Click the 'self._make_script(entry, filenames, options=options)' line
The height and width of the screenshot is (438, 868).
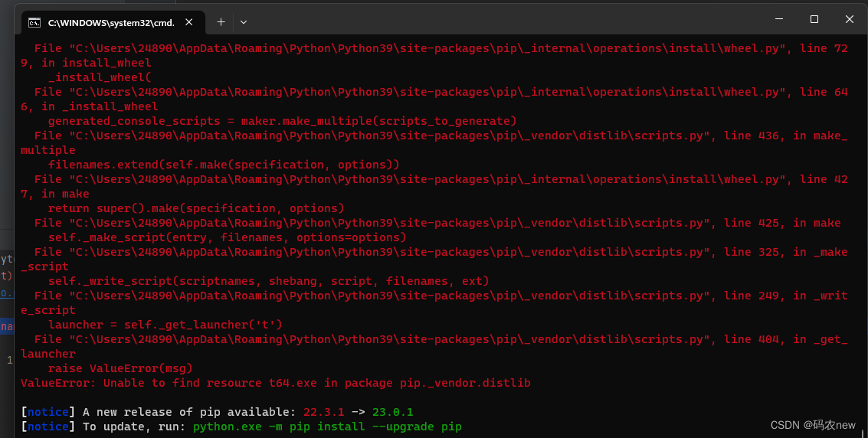coord(227,237)
